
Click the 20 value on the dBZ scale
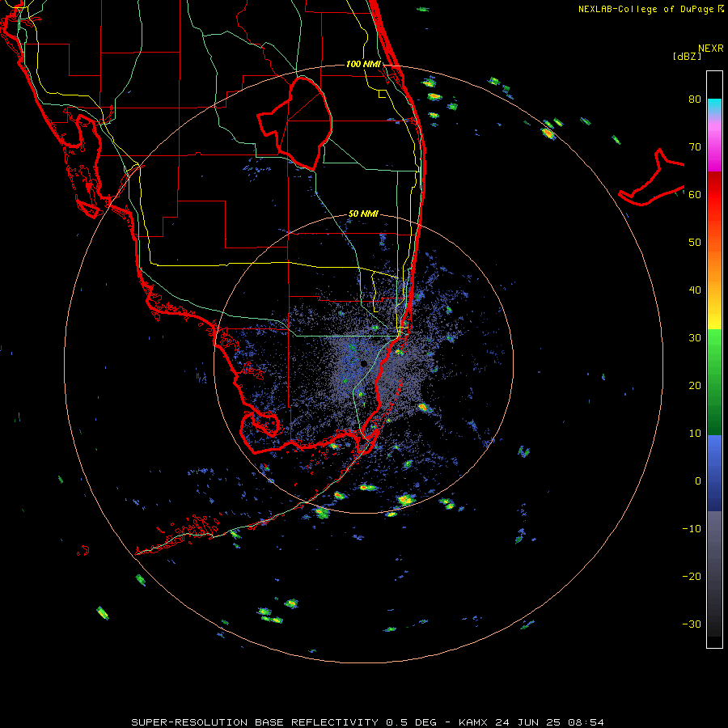pos(695,386)
